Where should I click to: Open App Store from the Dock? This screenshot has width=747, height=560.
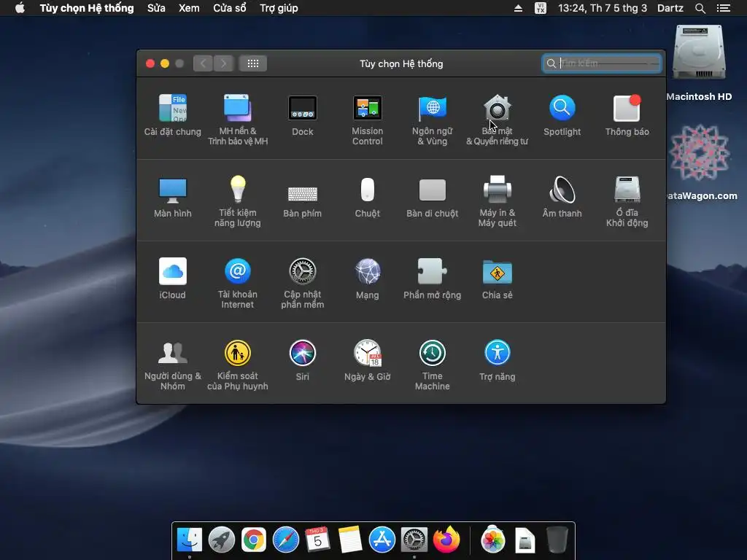[x=382, y=540]
